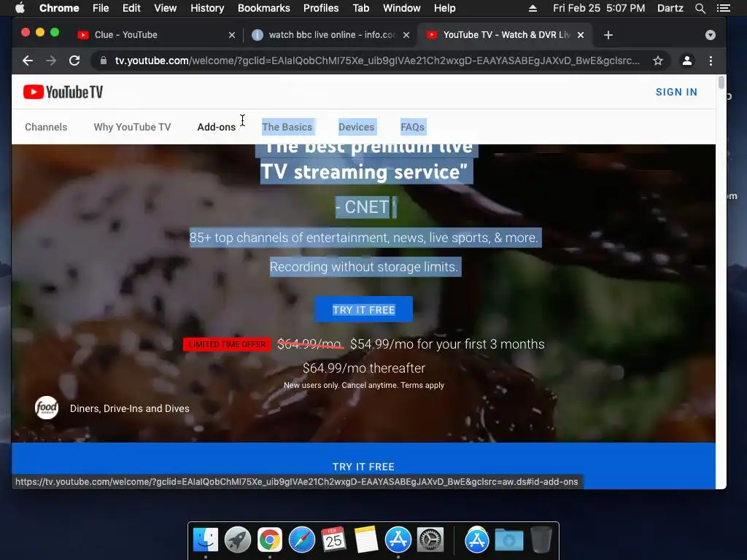Open a new tab with the plus button
Viewport: 747px width, 560px height.
coord(608,35)
